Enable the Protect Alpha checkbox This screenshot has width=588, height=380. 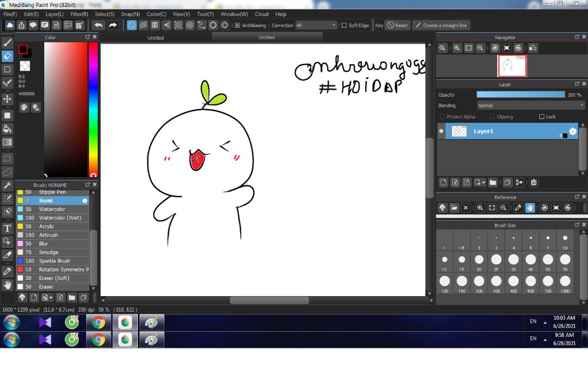(442, 117)
